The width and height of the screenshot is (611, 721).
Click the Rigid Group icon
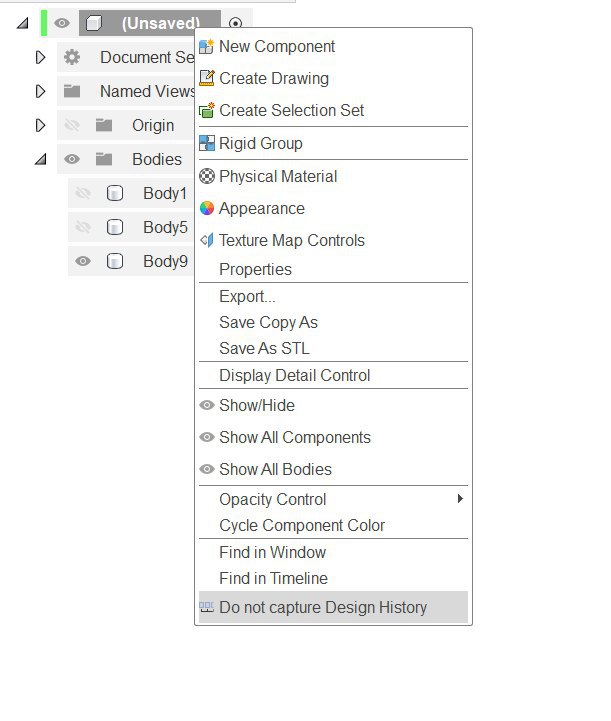206,143
